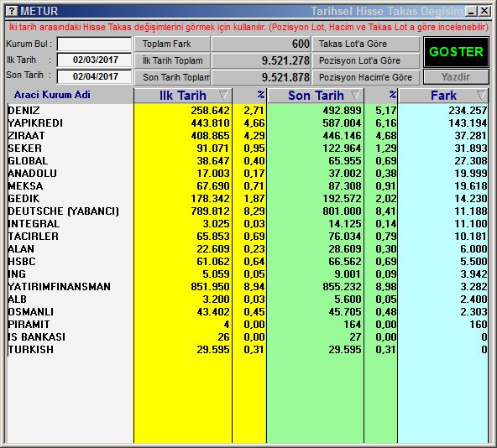Click the Yazdir print button
The width and height of the screenshot is (497, 448).
click(x=456, y=77)
